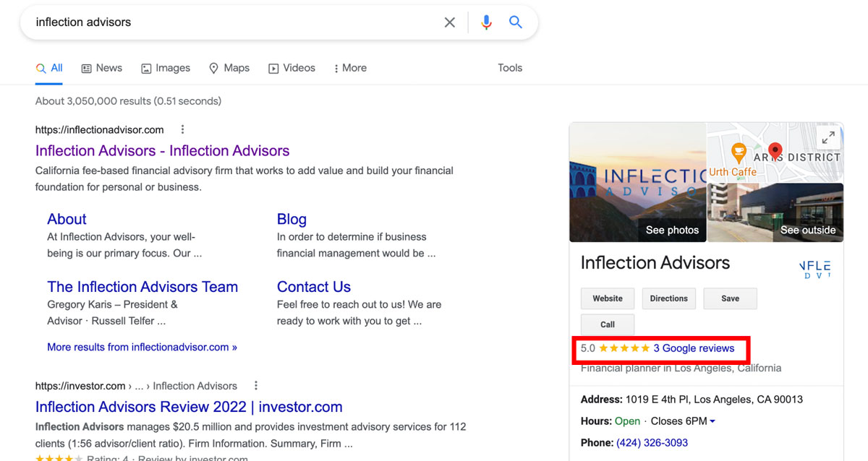The image size is (868, 461).
Task: Clear the search box with the X icon
Action: (450, 22)
